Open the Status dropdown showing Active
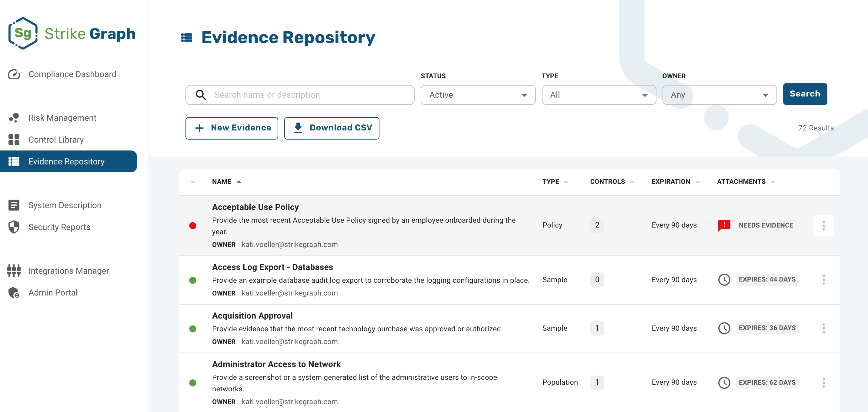The width and height of the screenshot is (868, 412). (478, 95)
